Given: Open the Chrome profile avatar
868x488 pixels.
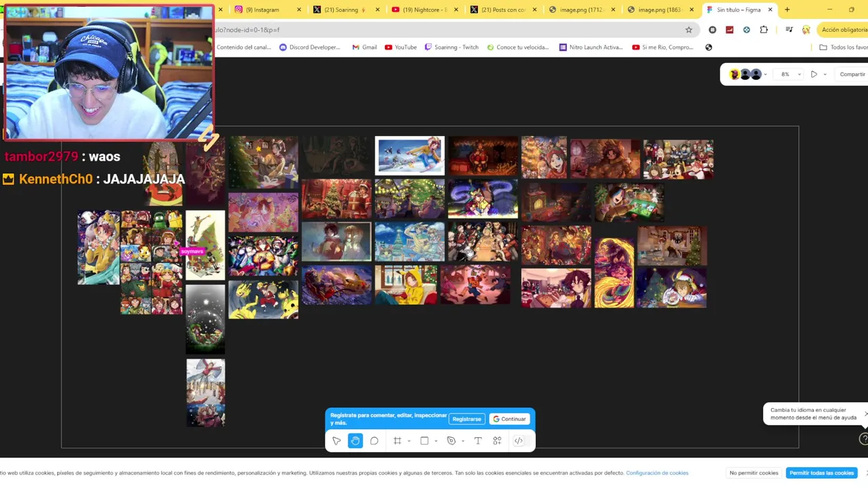Looking at the screenshot, I should point(806,30).
